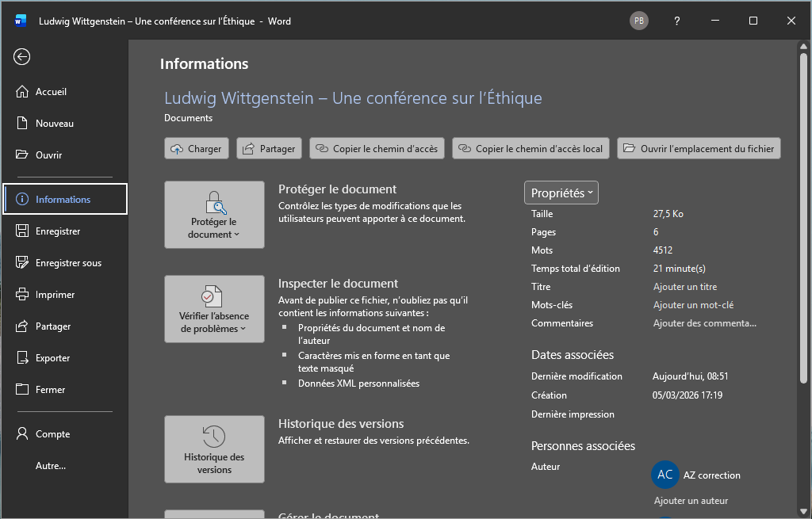Select Enregistrer sous in the sidebar
The width and height of the screenshot is (812, 519).
(x=68, y=263)
